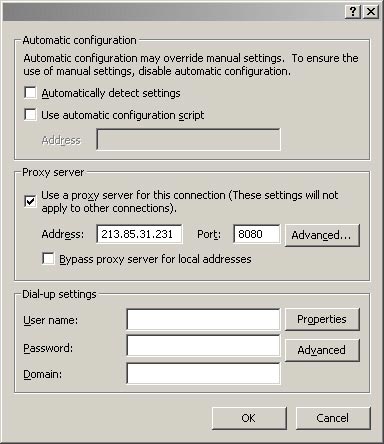Click the proxy Address field 213.85.31.231
384x444 pixels.
coord(139,234)
